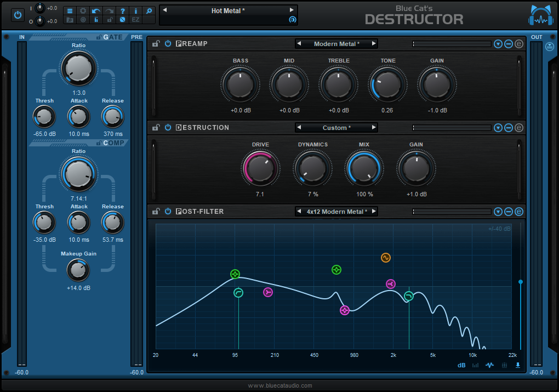Screen dimensions: 559x392
Task: Click the COMP section header label
Action: [114, 143]
